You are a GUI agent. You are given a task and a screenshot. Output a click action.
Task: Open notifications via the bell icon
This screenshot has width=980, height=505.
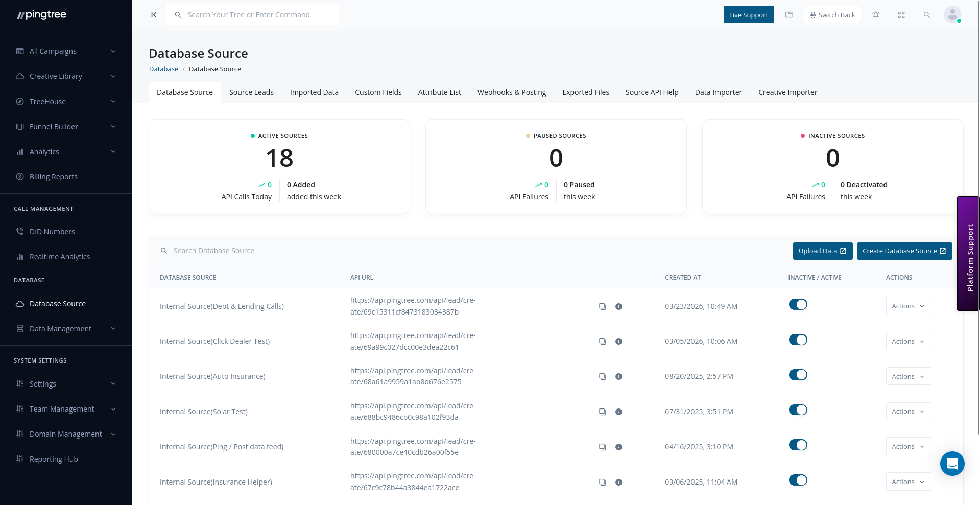point(876,15)
